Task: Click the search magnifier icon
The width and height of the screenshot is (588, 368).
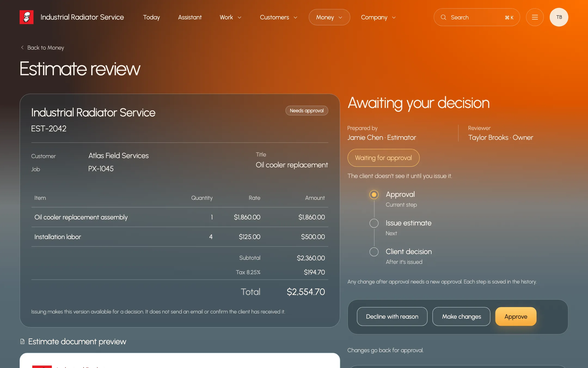Action: (x=443, y=17)
